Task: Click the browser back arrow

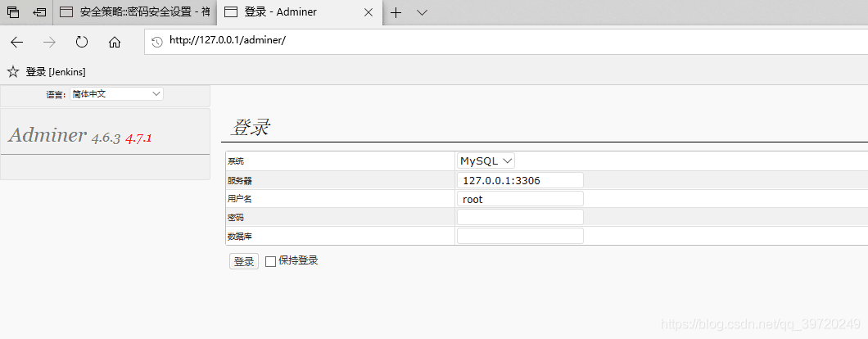Action: (16, 42)
